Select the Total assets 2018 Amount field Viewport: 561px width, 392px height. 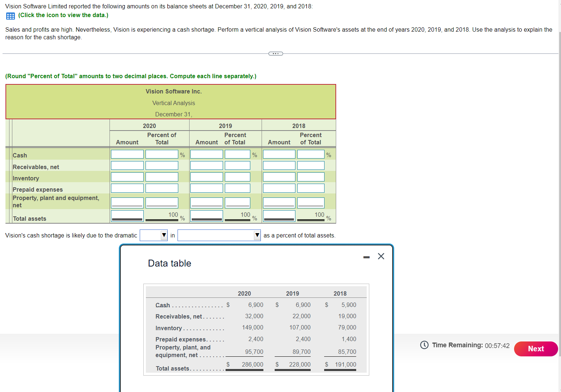(279, 216)
